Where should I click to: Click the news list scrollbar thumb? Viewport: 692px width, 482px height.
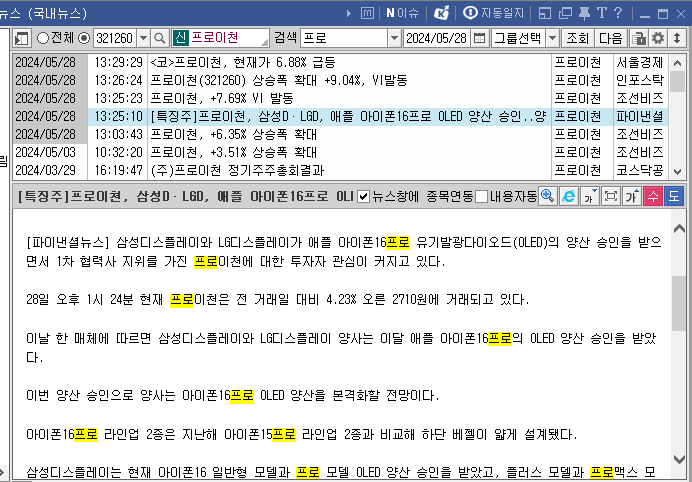tap(677, 81)
